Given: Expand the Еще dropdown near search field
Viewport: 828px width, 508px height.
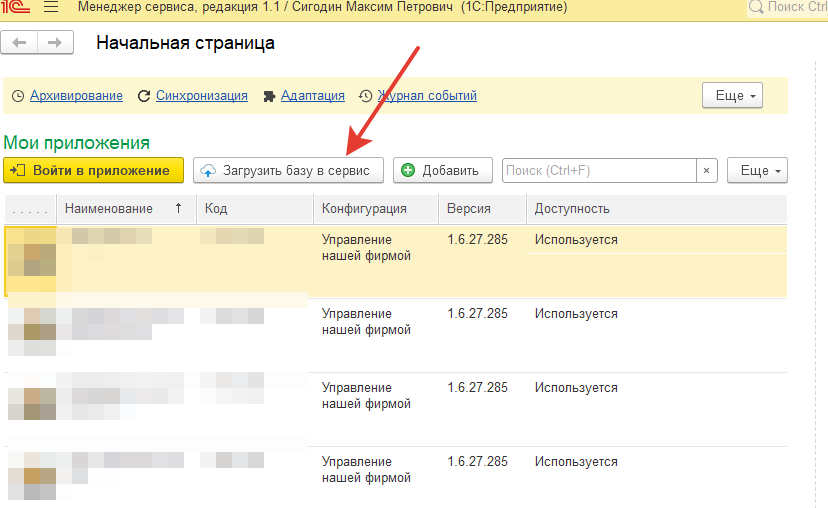Looking at the screenshot, I should click(757, 170).
